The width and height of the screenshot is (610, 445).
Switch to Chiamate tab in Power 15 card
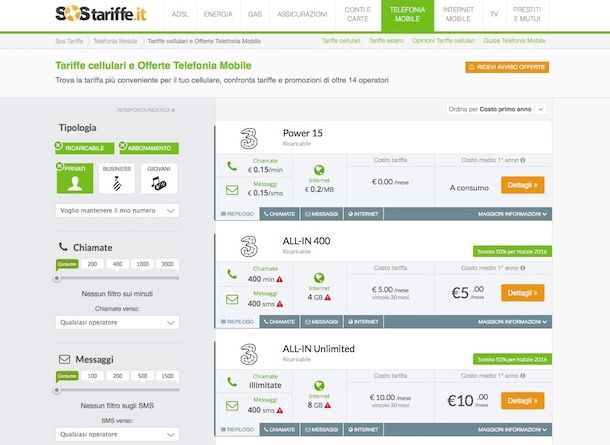(279, 214)
